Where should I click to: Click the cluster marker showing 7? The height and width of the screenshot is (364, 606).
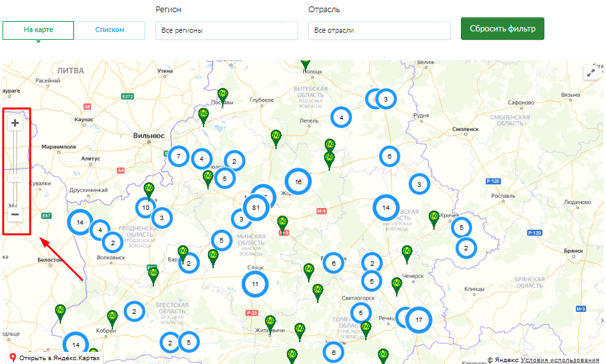click(178, 156)
